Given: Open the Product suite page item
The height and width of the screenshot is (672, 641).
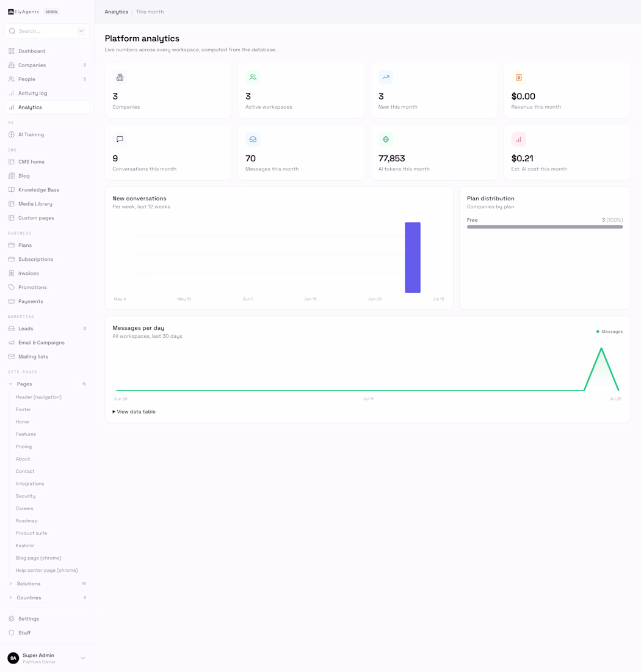Looking at the screenshot, I should [31, 533].
